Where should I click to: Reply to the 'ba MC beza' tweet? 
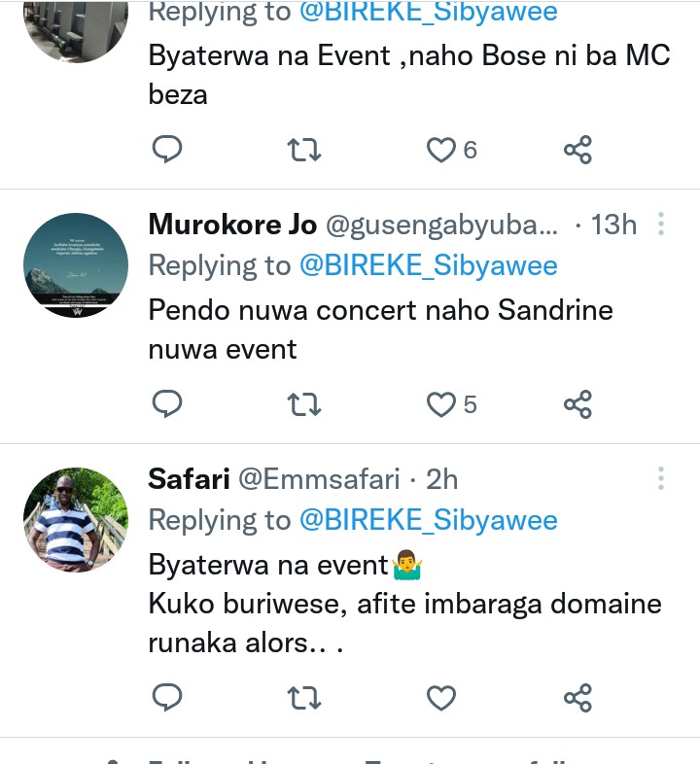[167, 150]
